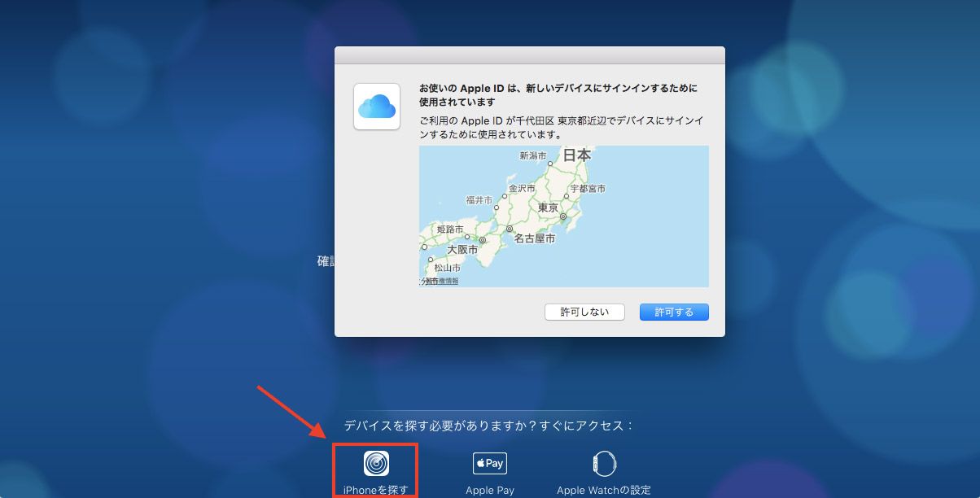Screen dimensions: 980x498
Task: Click the 許可しない (Don't Allow) button
Action: pos(584,312)
